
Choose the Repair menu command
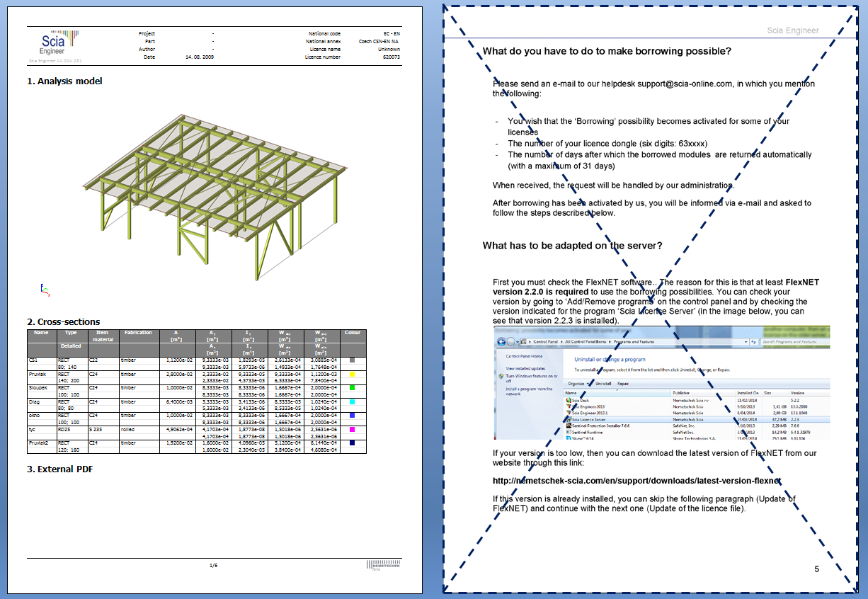[x=622, y=384]
